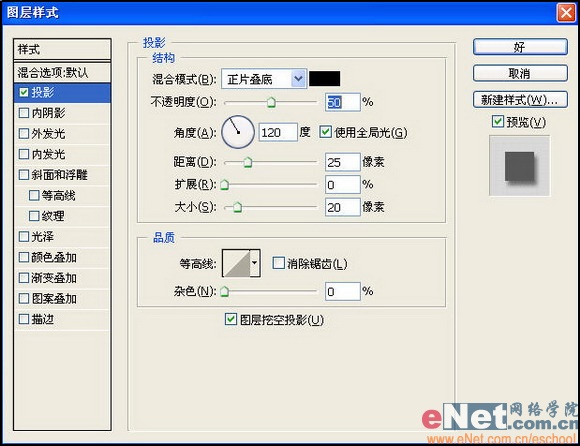This screenshot has width=580, height=446.
Task: Expand the contour picker dropdown arrow
Action: 255,263
